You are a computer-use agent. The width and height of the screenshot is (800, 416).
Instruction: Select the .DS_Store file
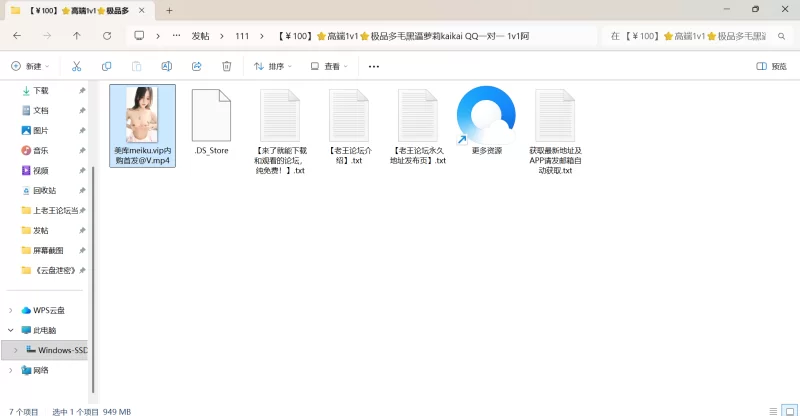click(211, 121)
